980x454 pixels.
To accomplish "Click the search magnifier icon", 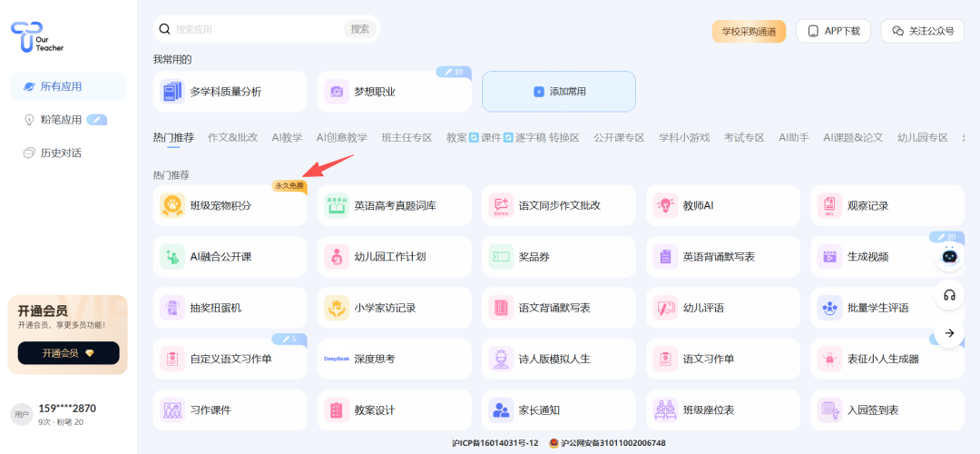I will pyautogui.click(x=165, y=29).
